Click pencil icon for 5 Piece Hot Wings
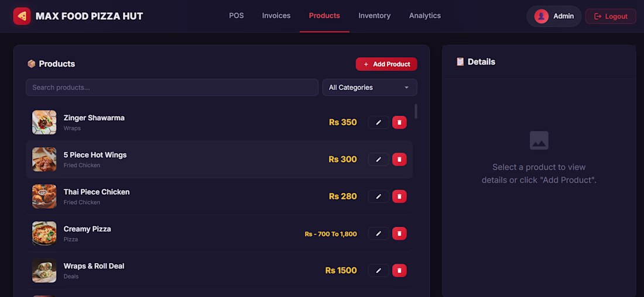Image resolution: width=644 pixels, height=297 pixels. click(378, 159)
